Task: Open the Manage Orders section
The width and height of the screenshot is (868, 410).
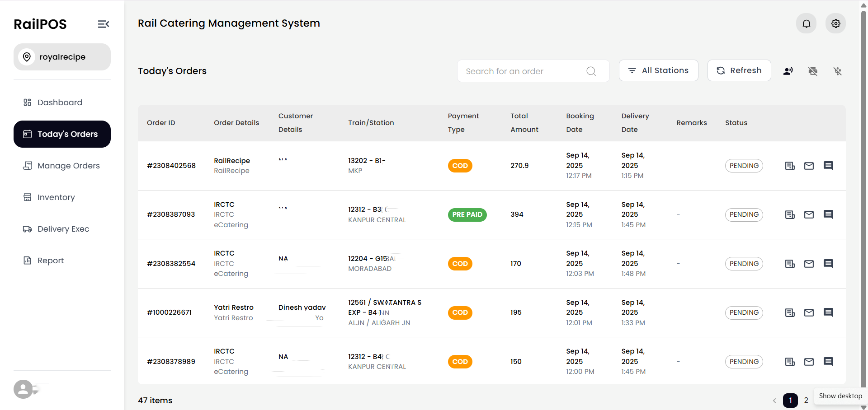Action: click(69, 166)
